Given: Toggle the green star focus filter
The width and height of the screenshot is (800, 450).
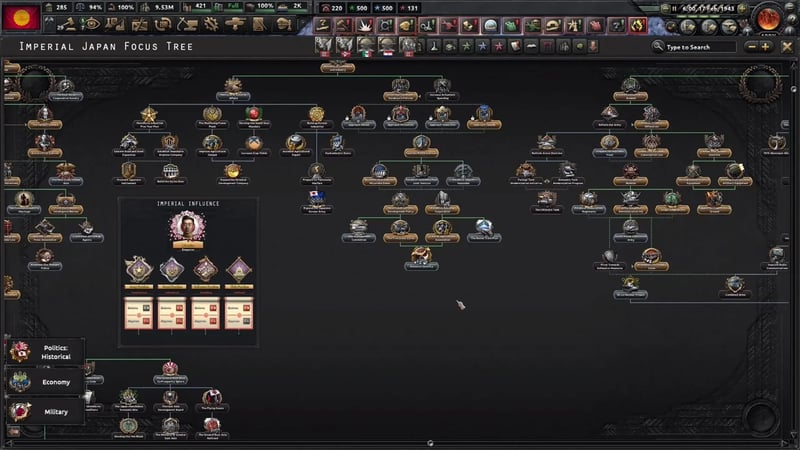Looking at the screenshot, I should [466, 46].
